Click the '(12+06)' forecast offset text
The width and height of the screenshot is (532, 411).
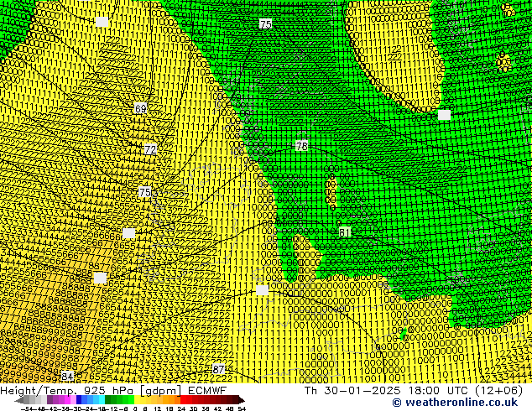[x=500, y=391]
